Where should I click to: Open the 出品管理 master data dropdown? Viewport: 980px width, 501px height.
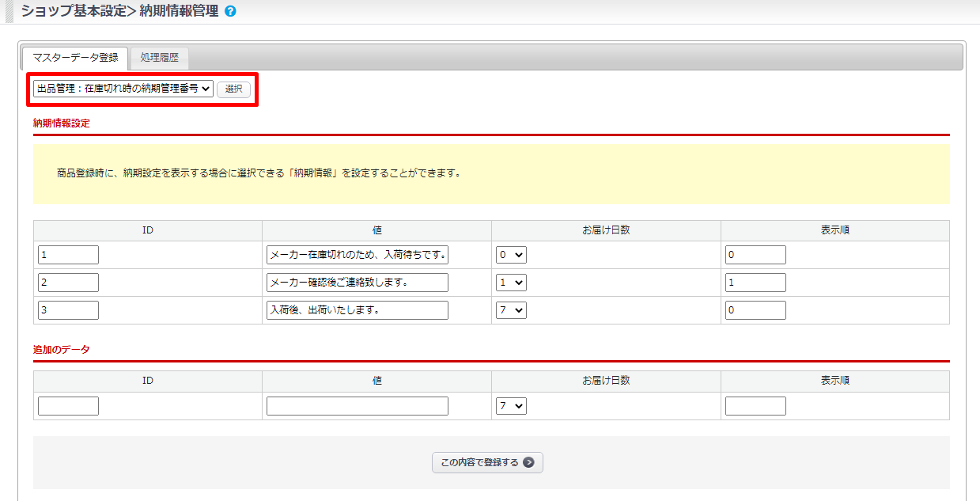coord(123,89)
